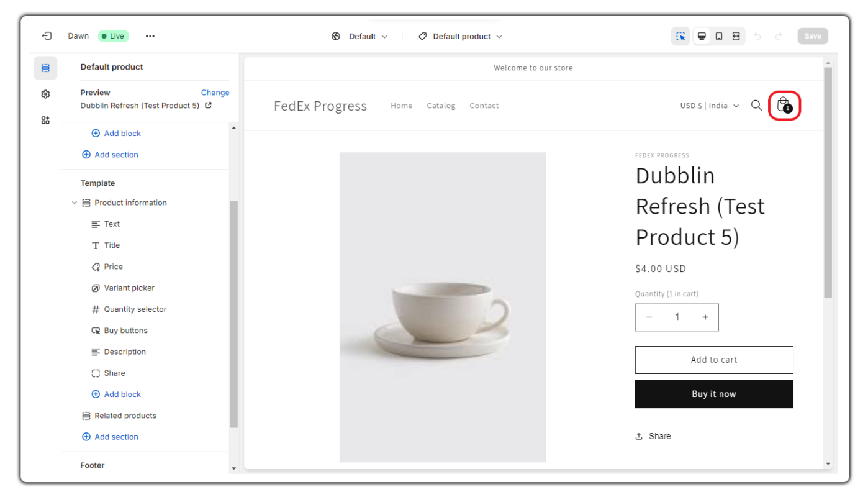868x497 pixels.
Task: Click the Footer section heading
Action: pyautogui.click(x=93, y=465)
